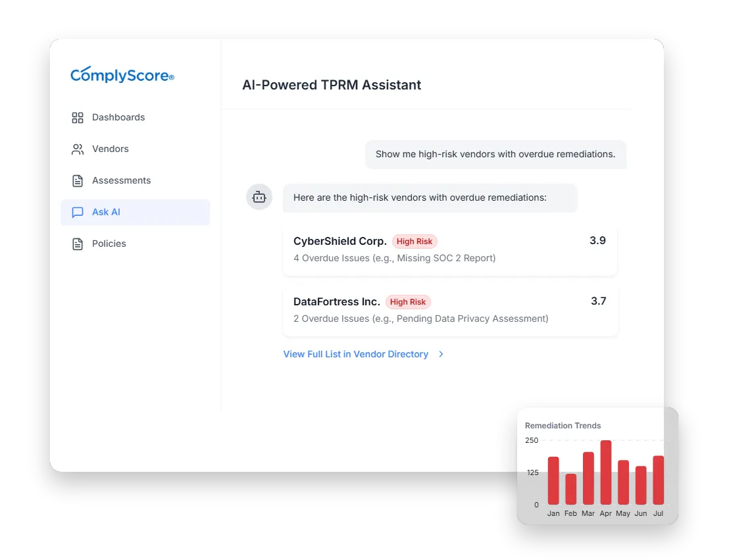Select the DataFortress Inc. vendor card

[450, 309]
